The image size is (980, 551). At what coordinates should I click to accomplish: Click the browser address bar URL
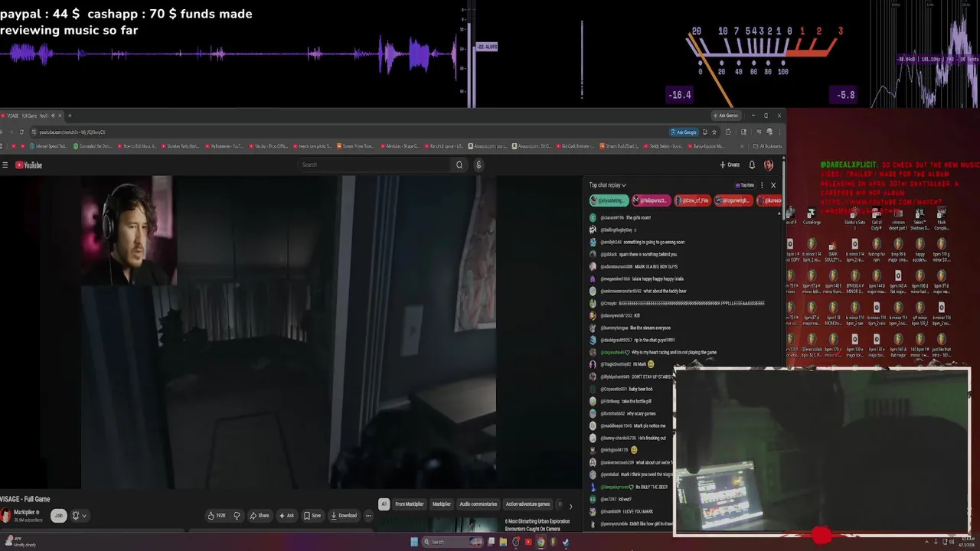pos(73,132)
